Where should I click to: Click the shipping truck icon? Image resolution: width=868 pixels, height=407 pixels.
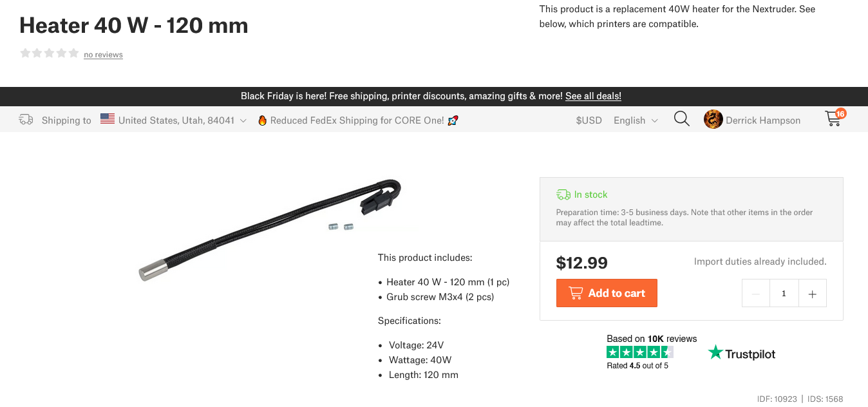[26, 120]
